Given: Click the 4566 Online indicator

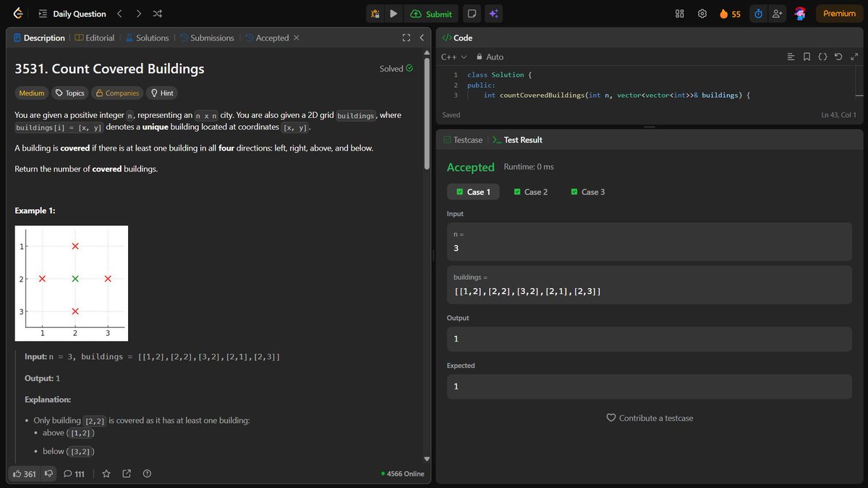Looking at the screenshot, I should tap(403, 474).
